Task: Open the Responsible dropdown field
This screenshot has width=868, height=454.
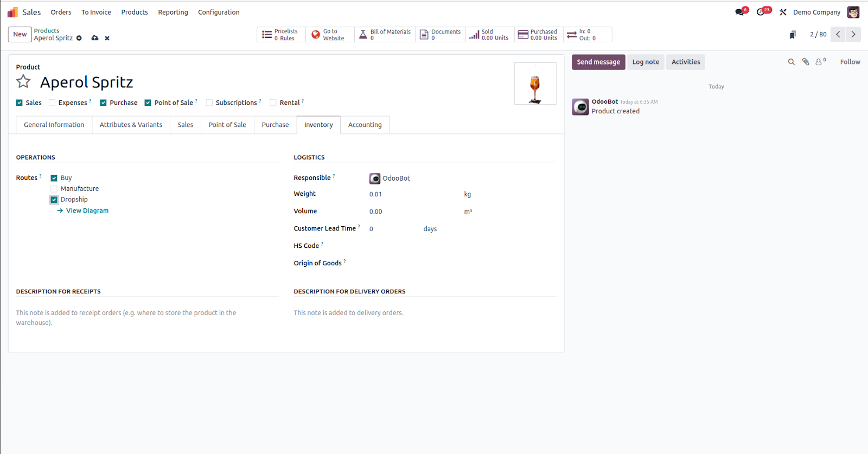Action: click(462, 178)
